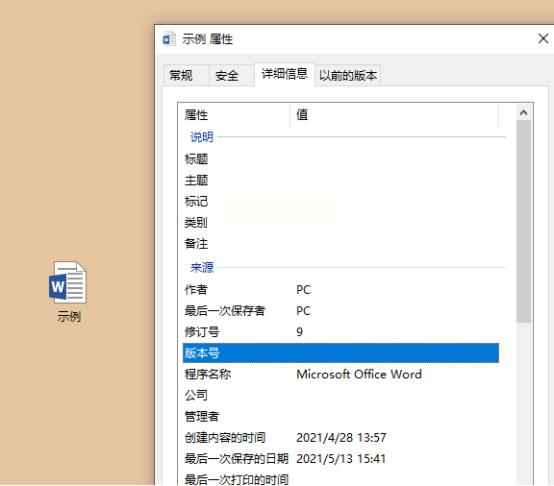This screenshot has width=554, height=486.
Task: Select the 程序名称 Microsoft Office Word row
Action: tap(341, 374)
